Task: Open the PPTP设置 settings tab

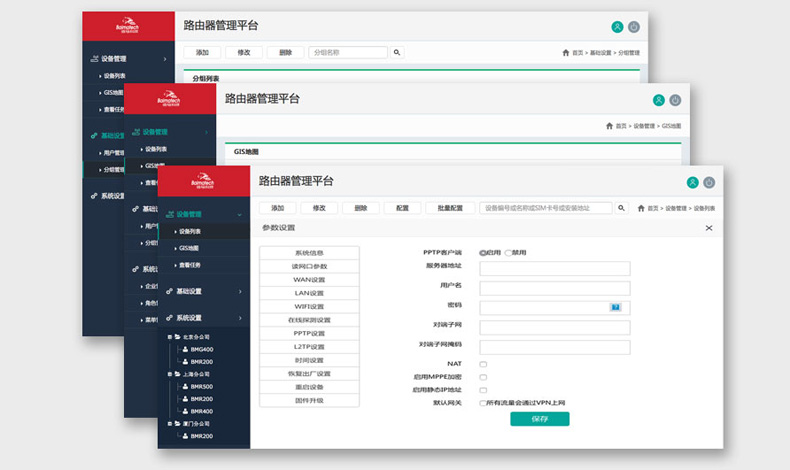Action: (x=309, y=333)
